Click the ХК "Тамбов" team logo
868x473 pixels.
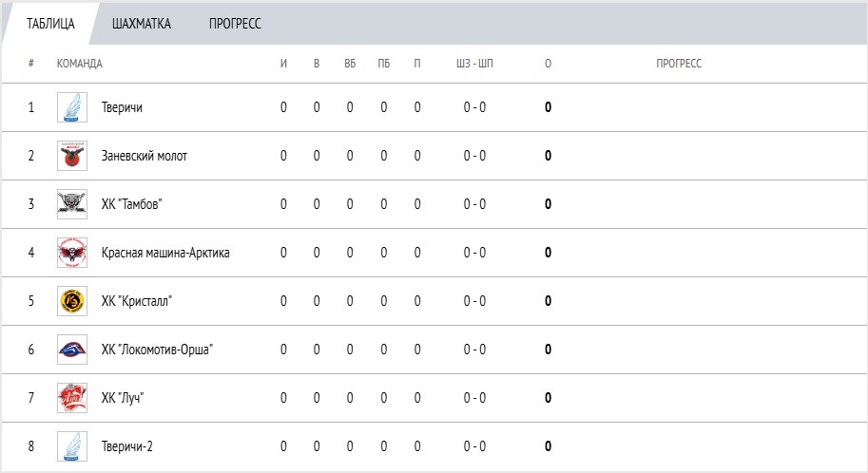tap(72, 204)
